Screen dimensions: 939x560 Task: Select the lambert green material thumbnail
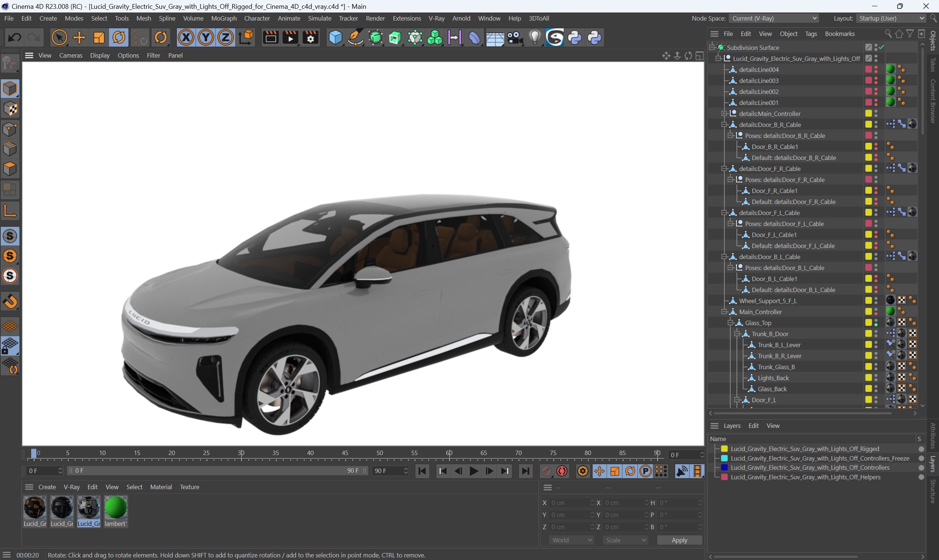[116, 508]
